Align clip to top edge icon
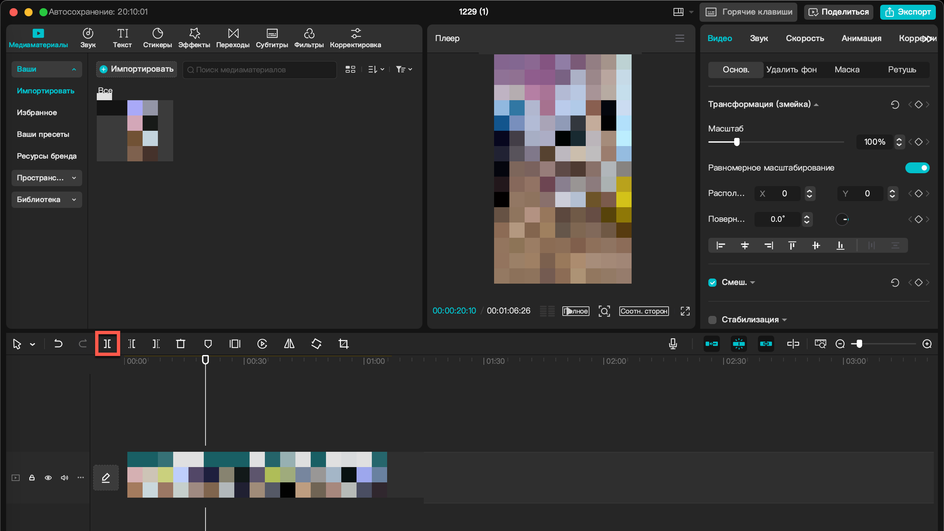944x531 pixels. (792, 246)
